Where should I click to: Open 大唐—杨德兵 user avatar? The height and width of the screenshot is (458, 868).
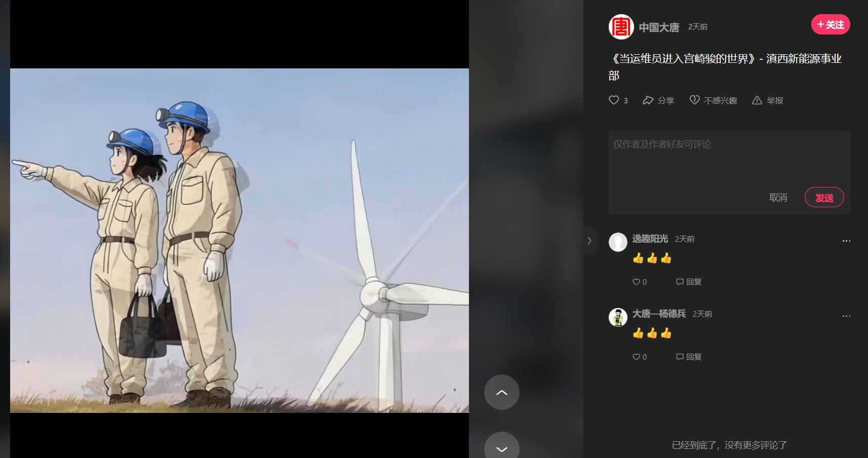[618, 317]
